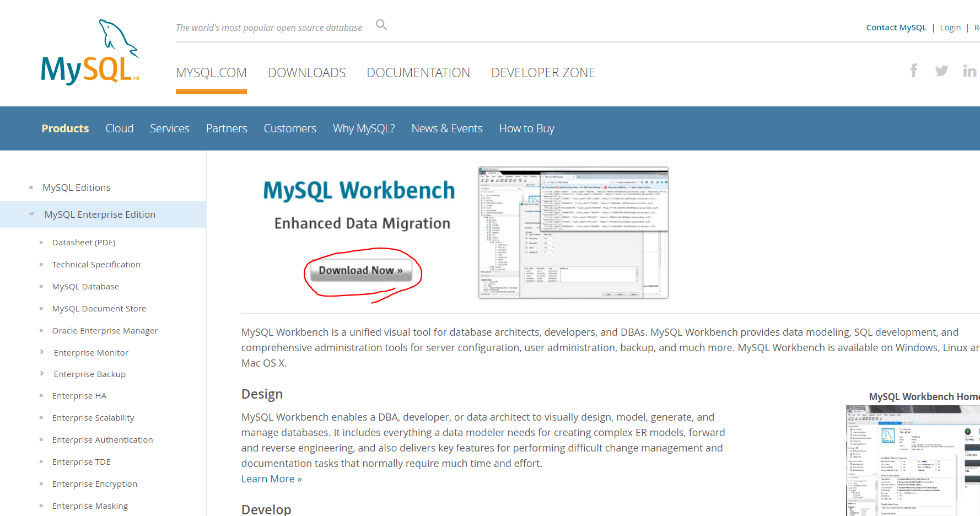Follow the Contact MySQL link
This screenshot has height=516, width=980.
pos(896,28)
